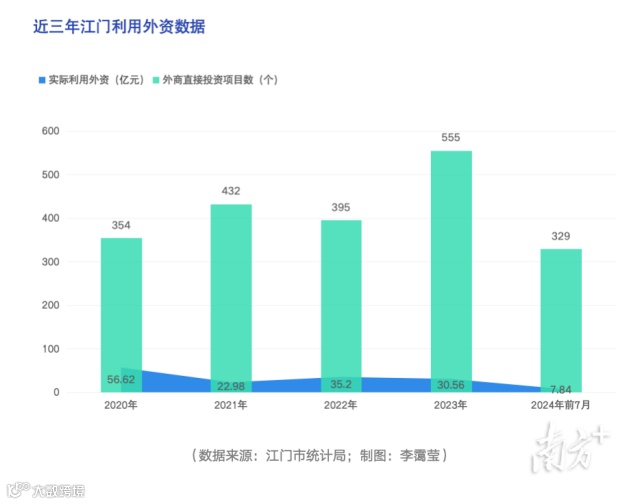Click the y-axis tick label 400
Viewport: 640px width, 504px height.
pos(51,218)
